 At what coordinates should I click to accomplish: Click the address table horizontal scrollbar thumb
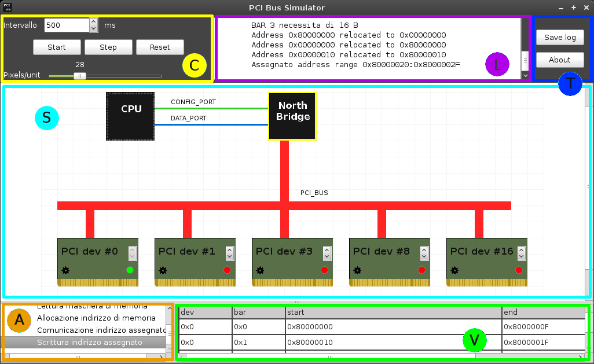(x=331, y=357)
